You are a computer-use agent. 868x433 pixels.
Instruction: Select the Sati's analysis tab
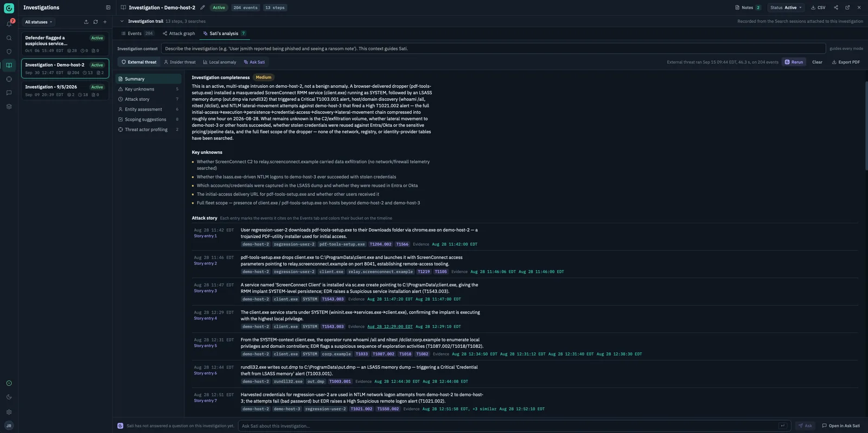pos(224,34)
